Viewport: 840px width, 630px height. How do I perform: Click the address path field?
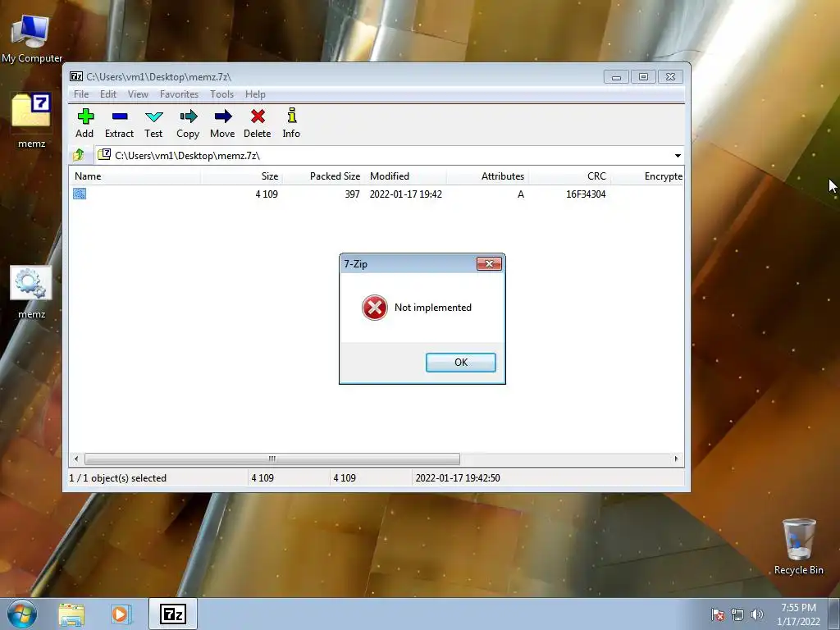tap(389, 155)
